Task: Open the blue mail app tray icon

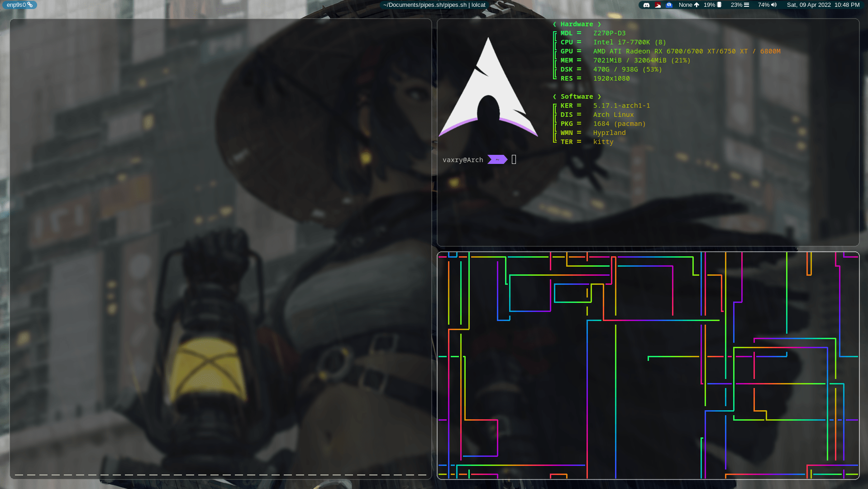Action: 669,5
